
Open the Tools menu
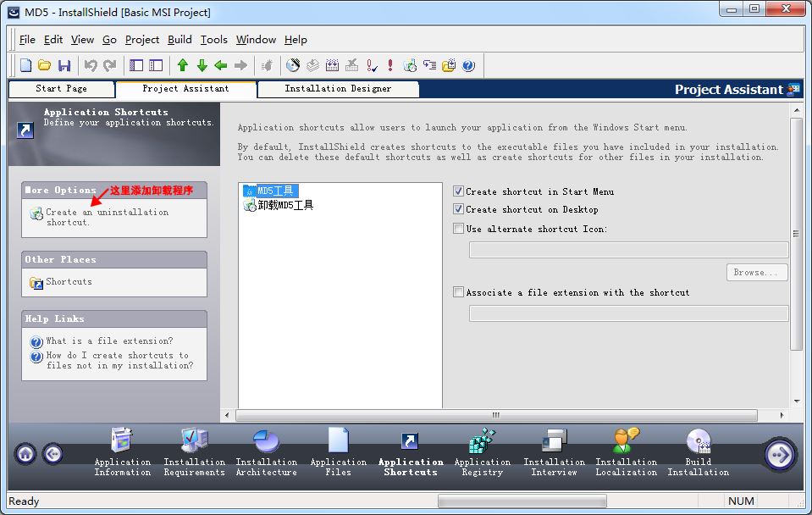[x=214, y=40]
